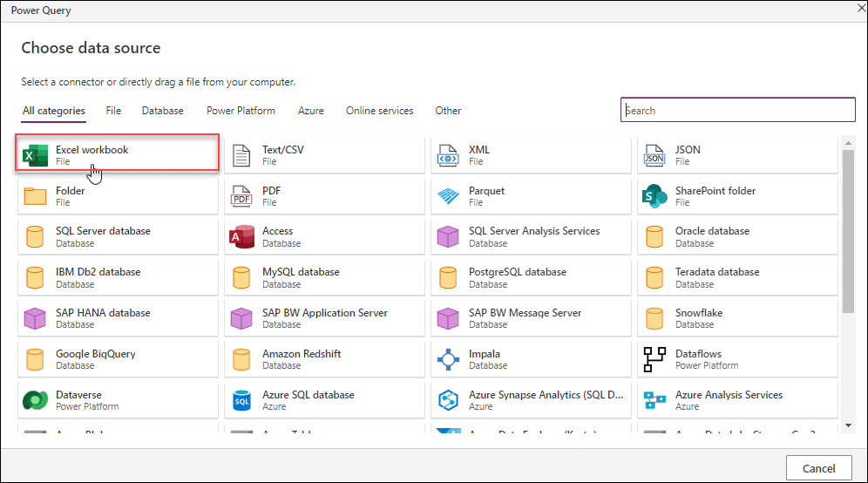
Task: Open the File category tab
Action: [113, 111]
